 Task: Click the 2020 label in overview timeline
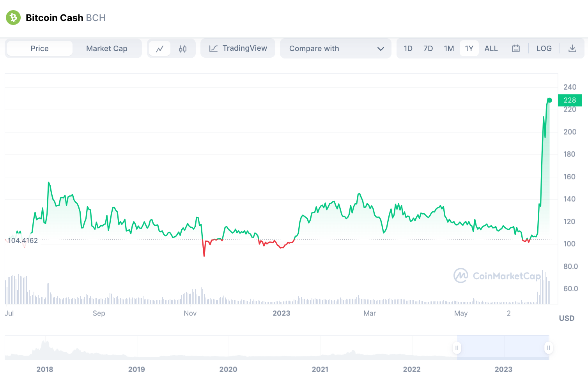point(228,369)
